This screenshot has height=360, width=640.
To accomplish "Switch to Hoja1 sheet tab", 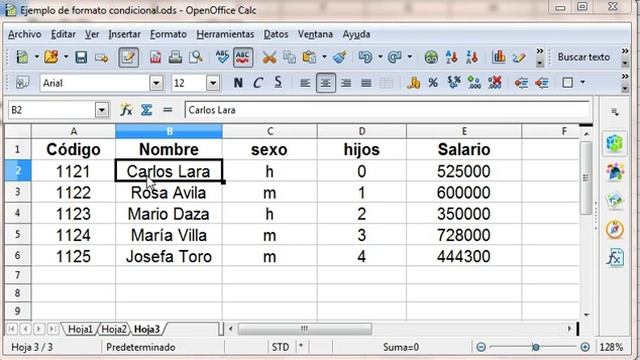I will [80, 329].
